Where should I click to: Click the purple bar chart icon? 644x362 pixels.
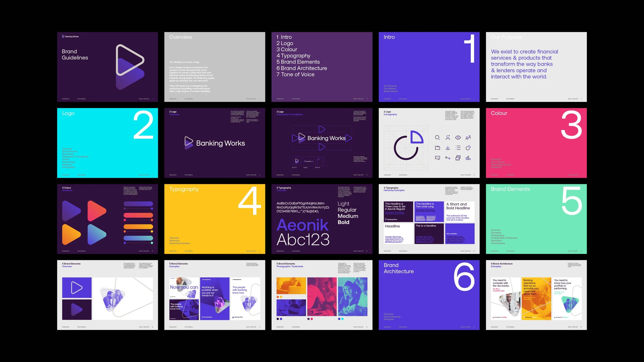point(468,158)
